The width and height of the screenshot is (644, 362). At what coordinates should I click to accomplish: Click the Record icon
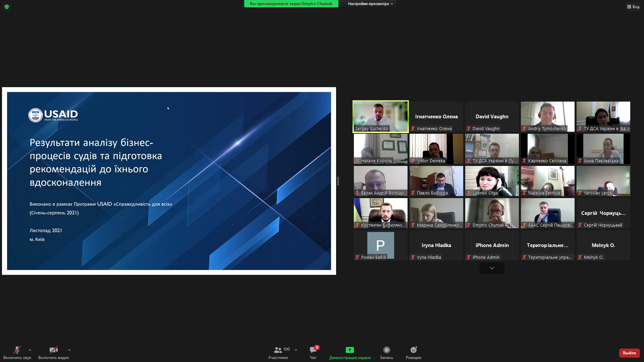(386, 350)
